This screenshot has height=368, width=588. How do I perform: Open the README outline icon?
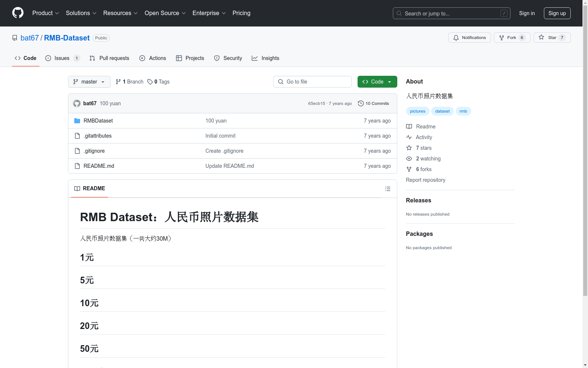[388, 189]
